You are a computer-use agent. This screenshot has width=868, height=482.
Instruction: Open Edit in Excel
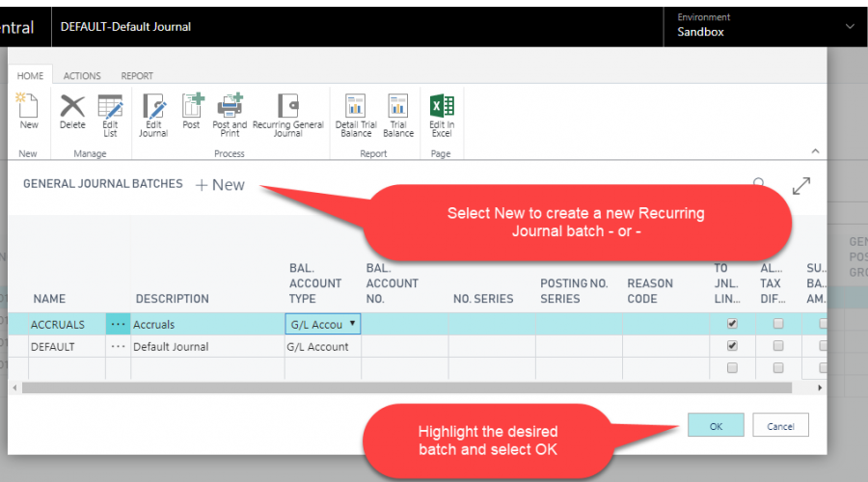point(442,116)
